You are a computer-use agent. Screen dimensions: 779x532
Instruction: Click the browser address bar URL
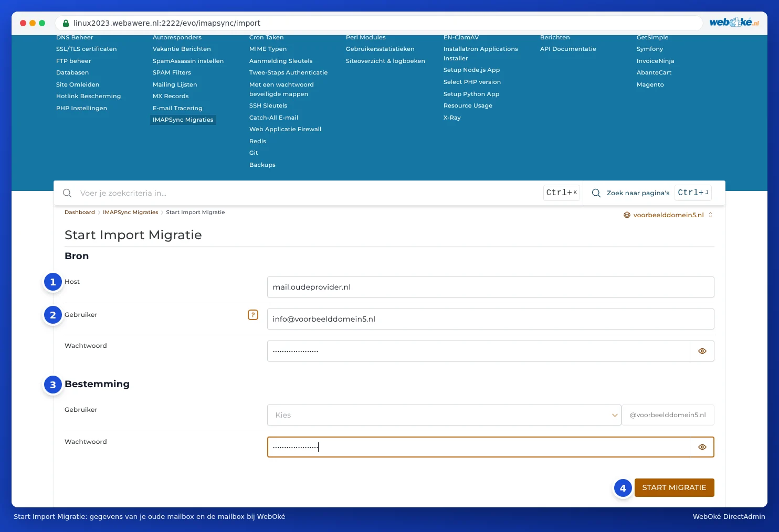click(167, 23)
